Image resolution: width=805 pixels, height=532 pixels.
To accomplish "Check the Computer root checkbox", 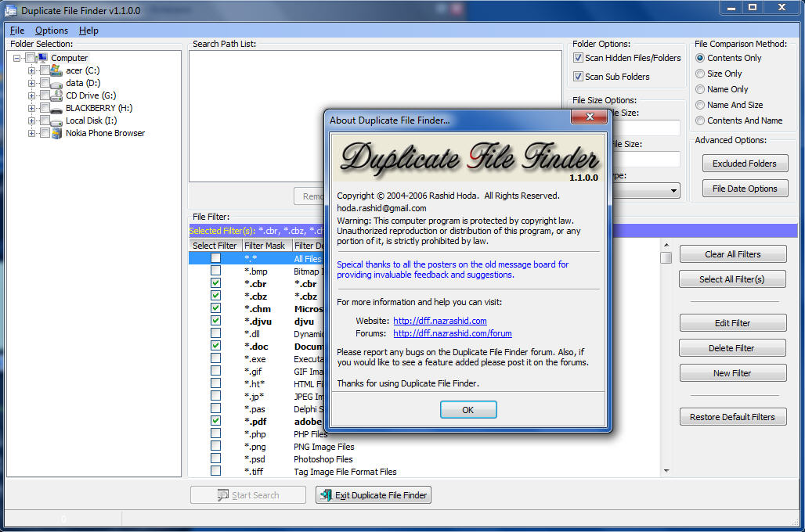I will (31, 58).
